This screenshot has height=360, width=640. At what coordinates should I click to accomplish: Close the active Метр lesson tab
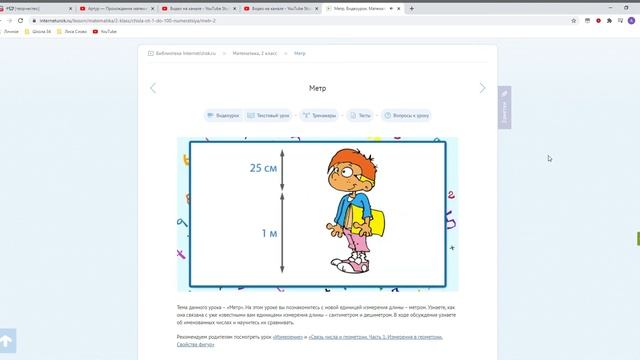coord(399,9)
